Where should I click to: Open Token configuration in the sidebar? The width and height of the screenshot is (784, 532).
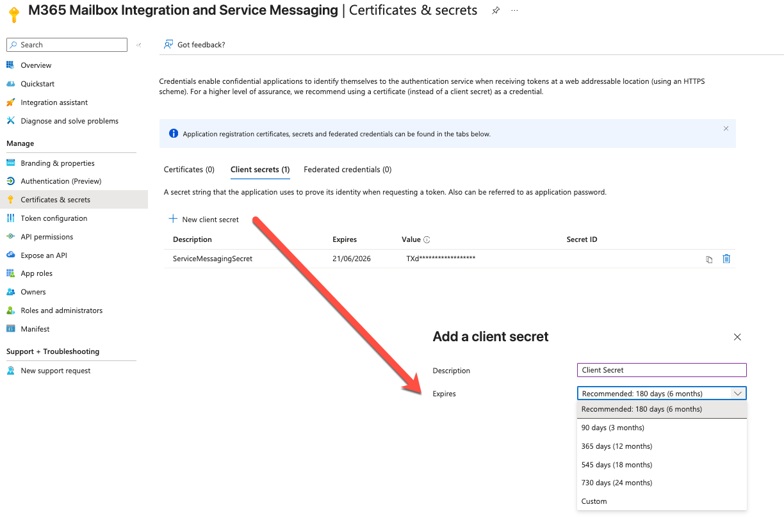point(53,218)
